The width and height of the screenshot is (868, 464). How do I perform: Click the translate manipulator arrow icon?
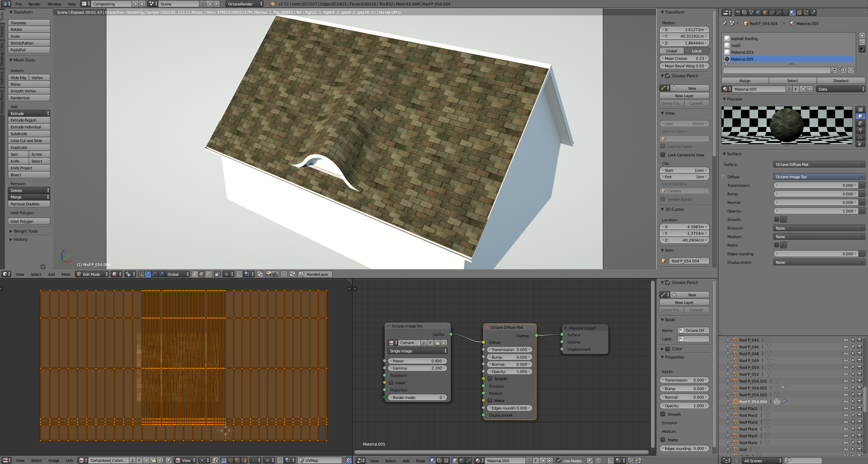click(148, 274)
